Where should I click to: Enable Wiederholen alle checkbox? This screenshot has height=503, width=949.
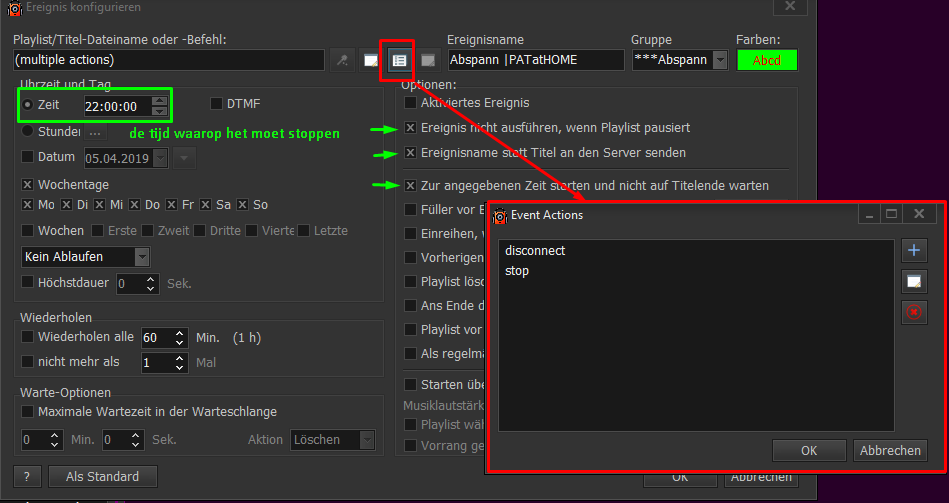[x=27, y=337]
